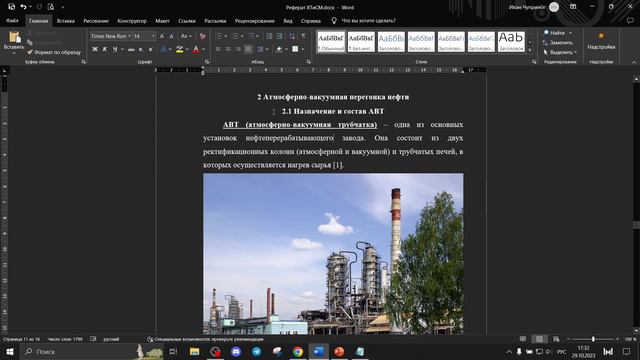Click the language indicator русский in status bar
This screenshot has width=640, height=360.
point(111,339)
